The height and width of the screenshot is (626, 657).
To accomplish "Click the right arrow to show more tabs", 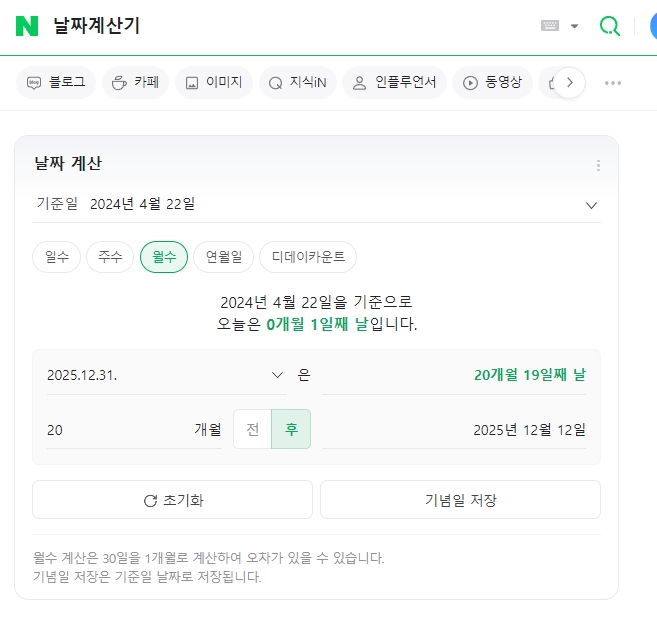I will coord(569,83).
